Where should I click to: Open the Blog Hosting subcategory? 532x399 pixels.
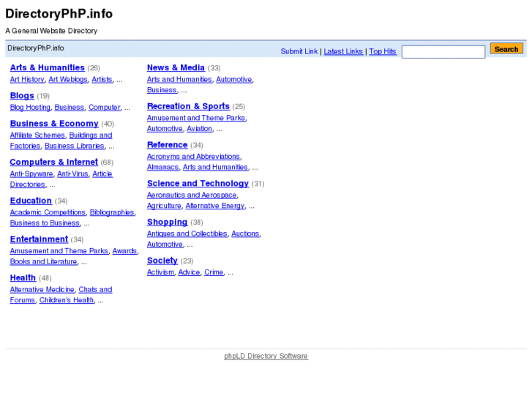point(30,108)
